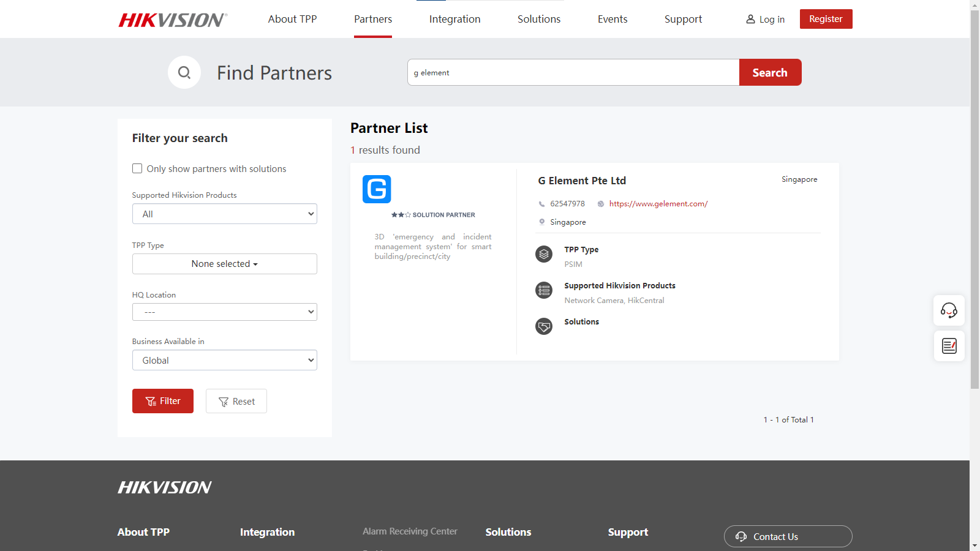
Task: Click the footer About TPP heading
Action: pos(143,532)
